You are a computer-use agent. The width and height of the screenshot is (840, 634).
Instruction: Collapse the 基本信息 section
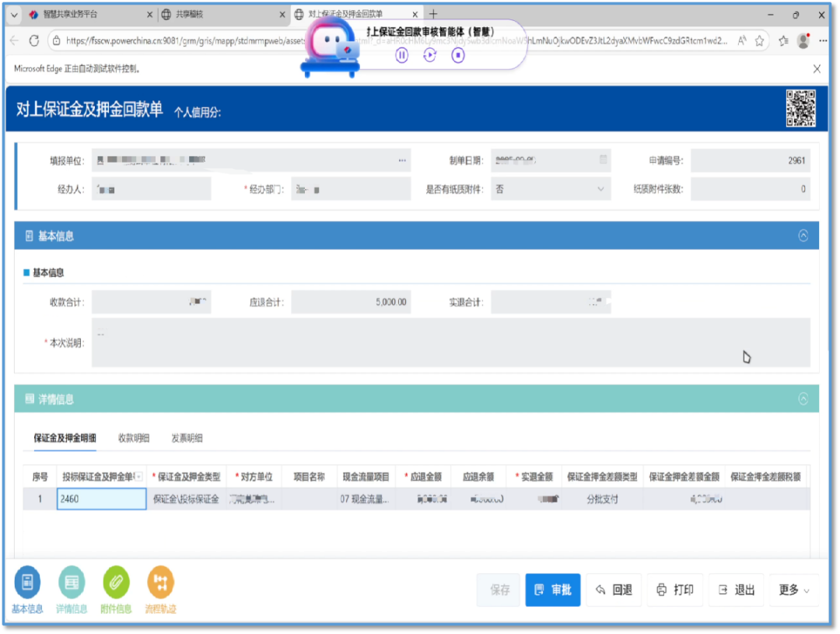coord(803,235)
